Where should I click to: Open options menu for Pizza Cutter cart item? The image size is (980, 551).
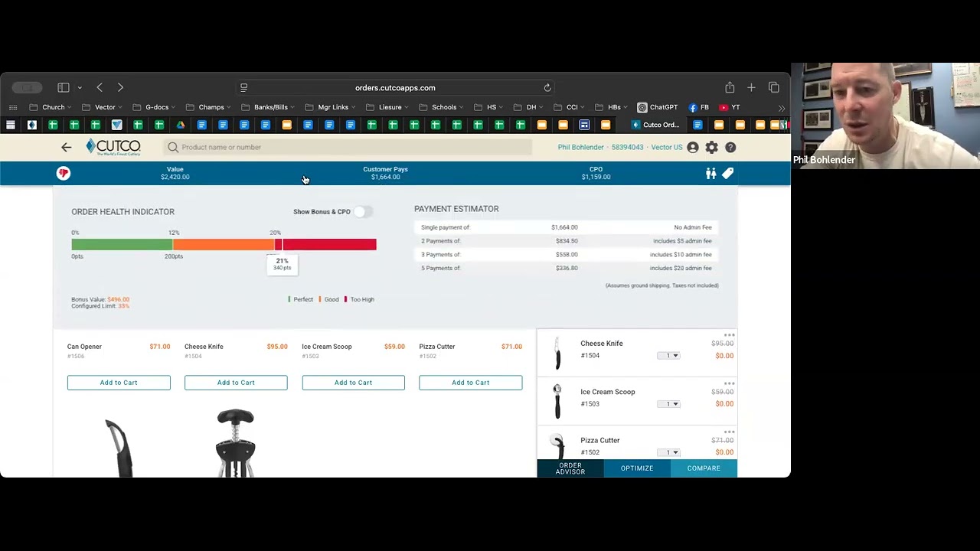729,432
